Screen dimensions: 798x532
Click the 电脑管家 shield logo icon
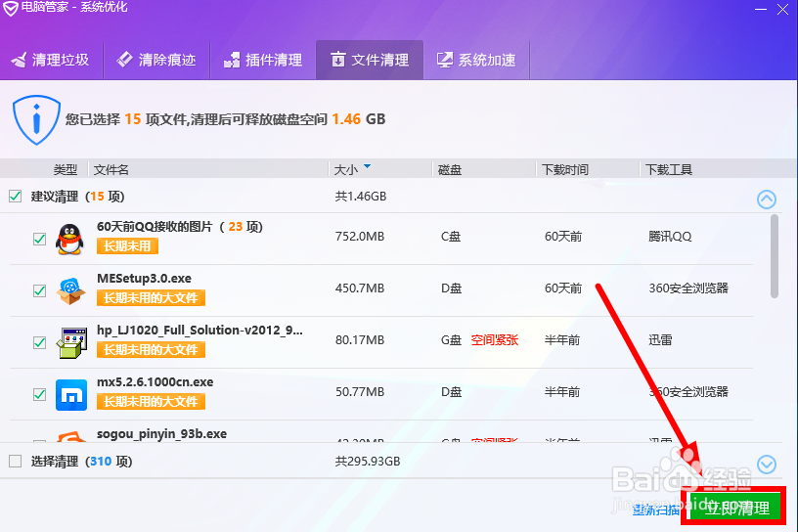pos(10,8)
